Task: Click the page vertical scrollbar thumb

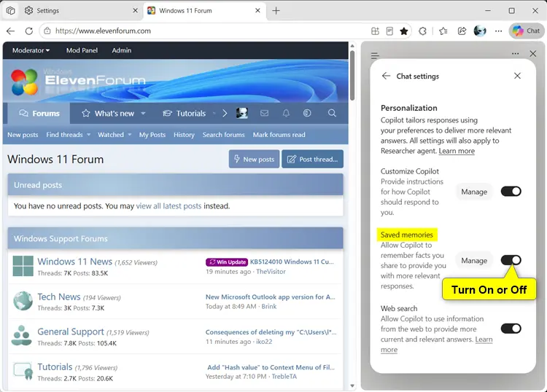Action: [x=352, y=75]
